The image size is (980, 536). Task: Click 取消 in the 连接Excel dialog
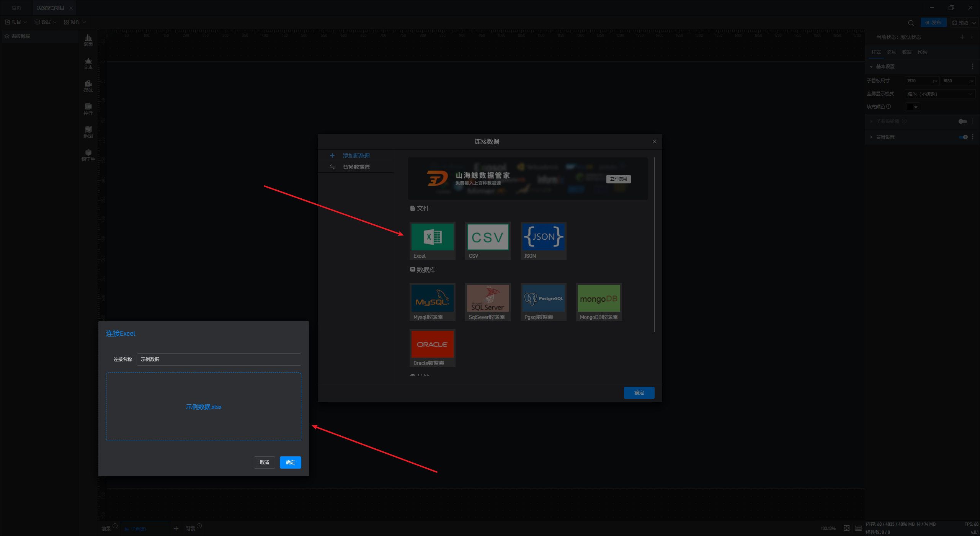(264, 462)
